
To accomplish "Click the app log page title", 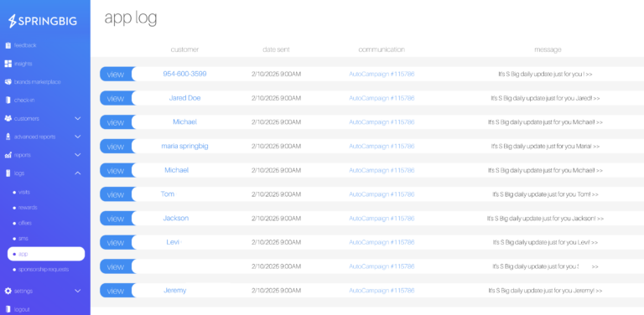I will pos(131,18).
